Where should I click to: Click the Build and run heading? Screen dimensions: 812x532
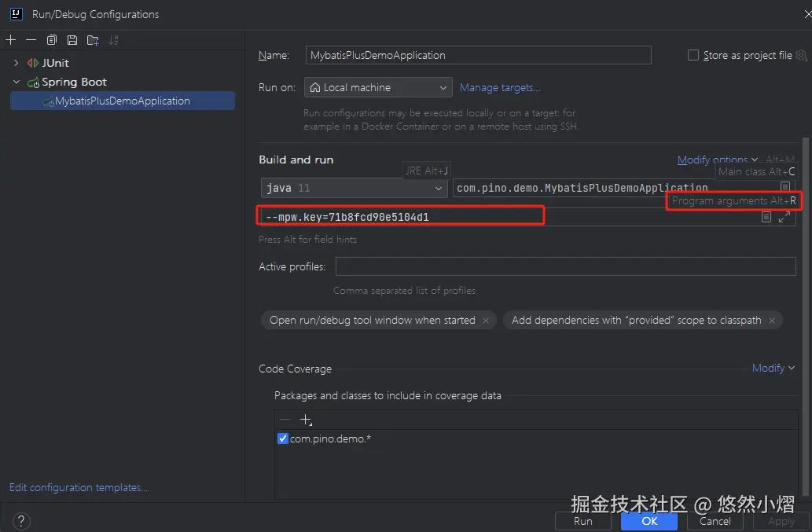(x=296, y=160)
